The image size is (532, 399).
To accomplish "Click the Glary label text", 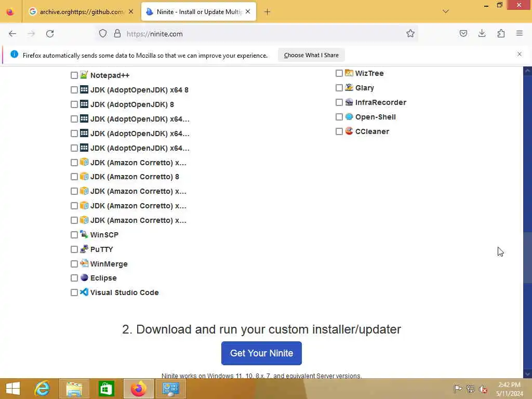I will click(x=364, y=88).
